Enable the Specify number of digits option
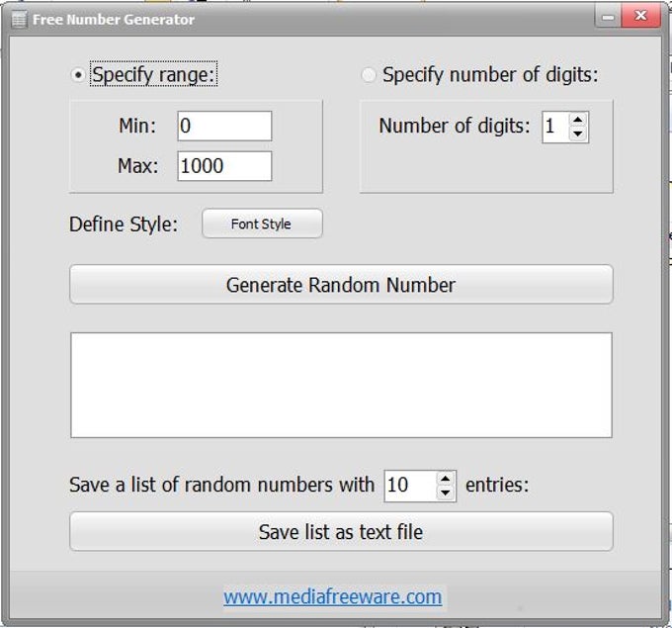This screenshot has height=628, width=672. (370, 75)
